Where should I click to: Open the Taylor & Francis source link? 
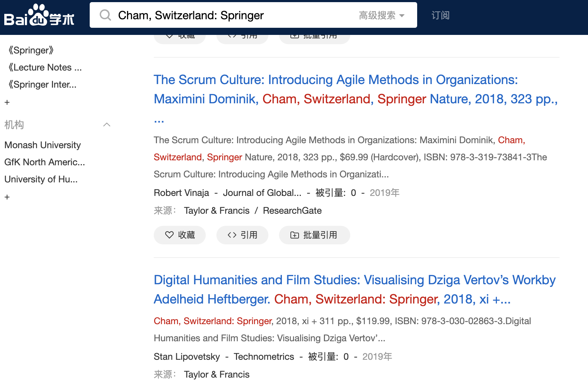pos(216,211)
